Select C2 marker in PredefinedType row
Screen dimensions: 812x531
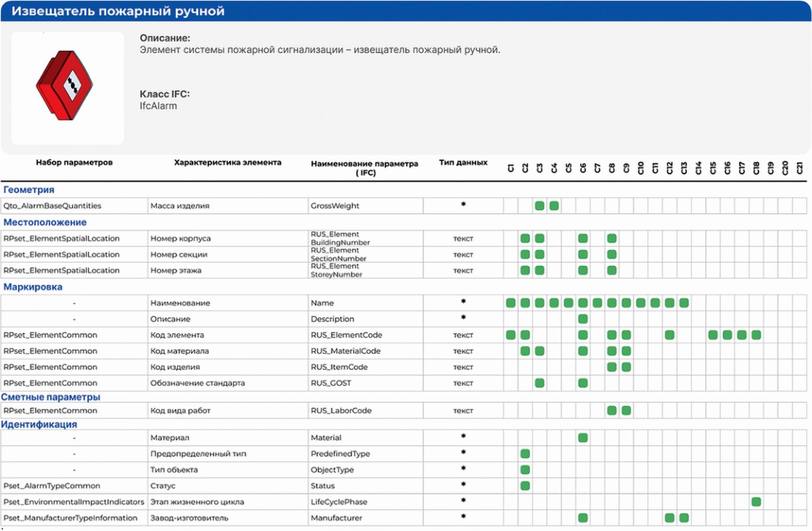pos(525,454)
